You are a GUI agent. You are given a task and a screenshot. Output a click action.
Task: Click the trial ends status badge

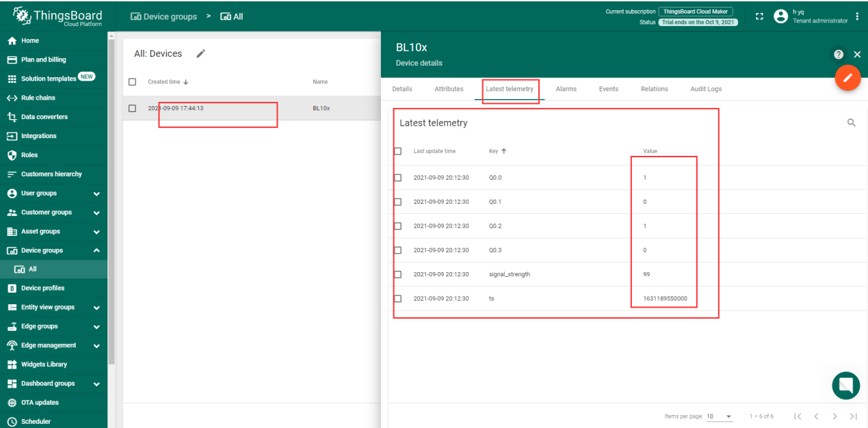698,22
